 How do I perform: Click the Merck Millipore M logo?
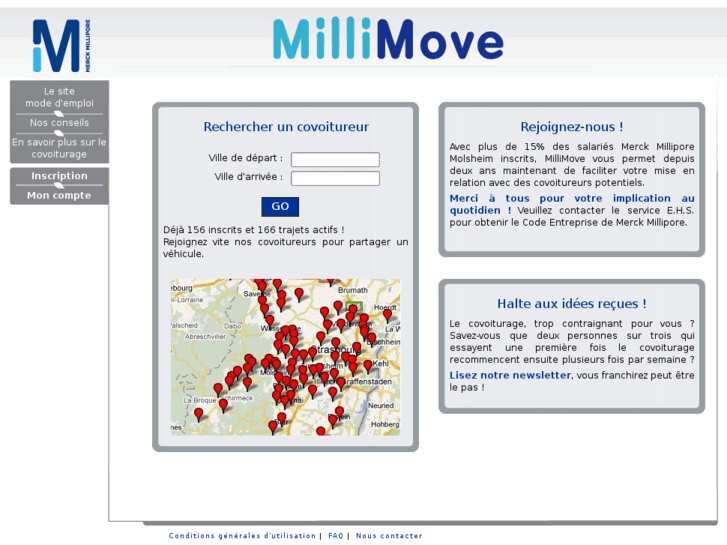click(x=61, y=45)
